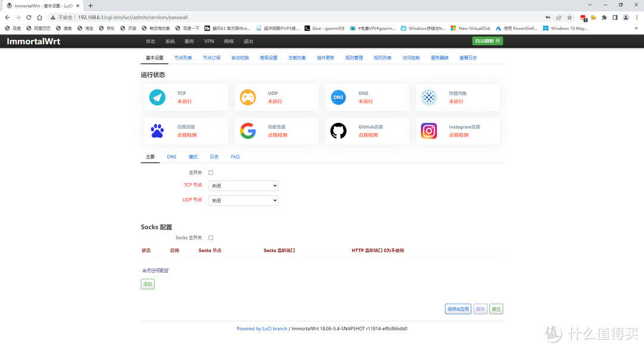
Task: Open the Powered by LuCI branch link
Action: (x=262, y=329)
